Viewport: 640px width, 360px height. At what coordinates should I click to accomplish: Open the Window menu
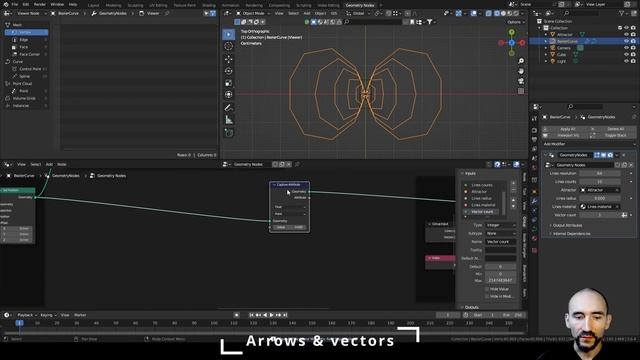(x=57, y=4)
